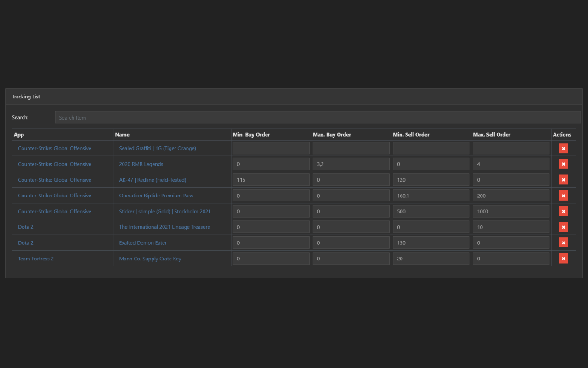The image size is (588, 368).
Task: Edit Max. Sell Order for Sealed Graffiti
Action: (x=511, y=148)
